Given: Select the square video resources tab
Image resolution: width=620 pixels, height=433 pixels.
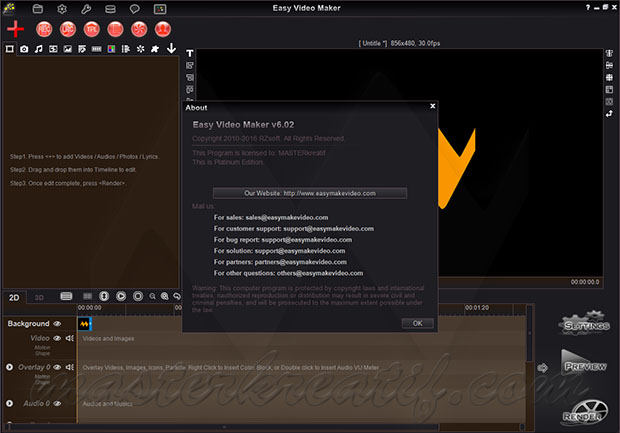Looking at the screenshot, I should click(x=9, y=49).
